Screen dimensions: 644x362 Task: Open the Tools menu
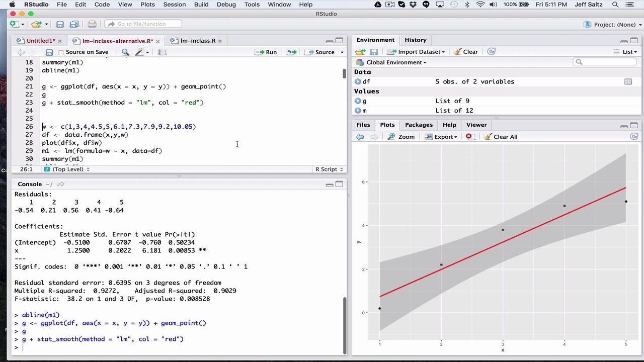coord(252,5)
